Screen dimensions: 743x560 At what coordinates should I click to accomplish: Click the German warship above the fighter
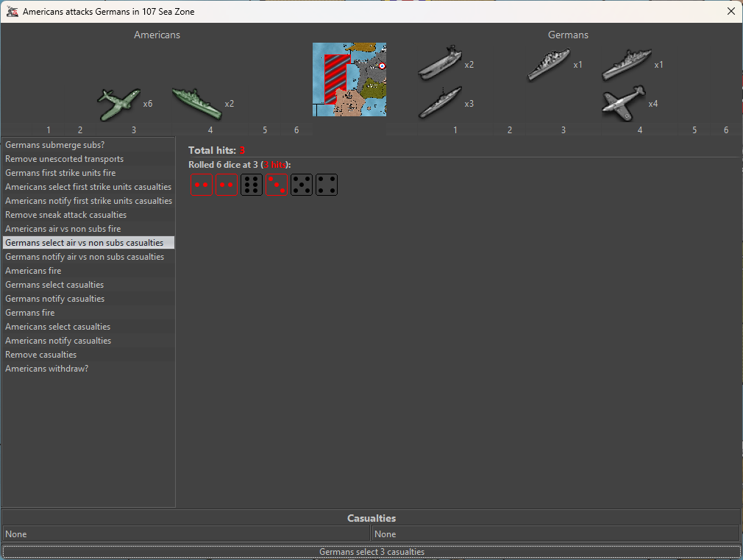627,65
